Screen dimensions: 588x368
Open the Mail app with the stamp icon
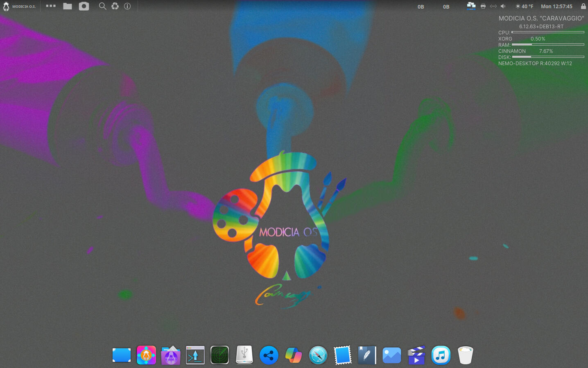(x=343, y=355)
